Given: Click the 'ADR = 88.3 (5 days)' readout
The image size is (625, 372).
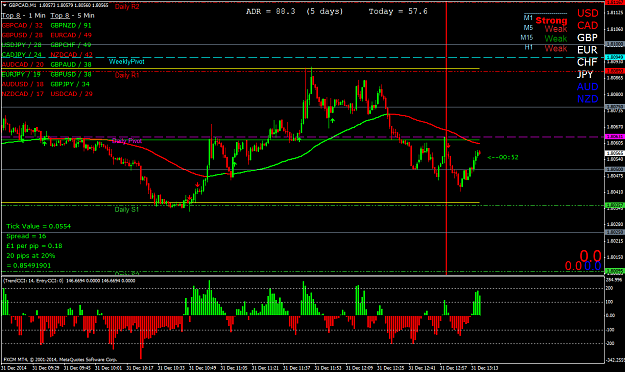Looking at the screenshot, I should click(295, 12).
